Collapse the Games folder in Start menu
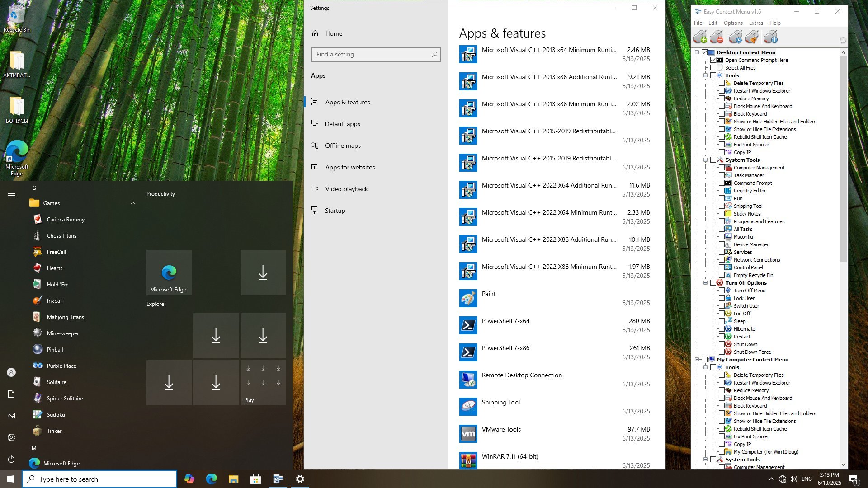 tap(133, 203)
